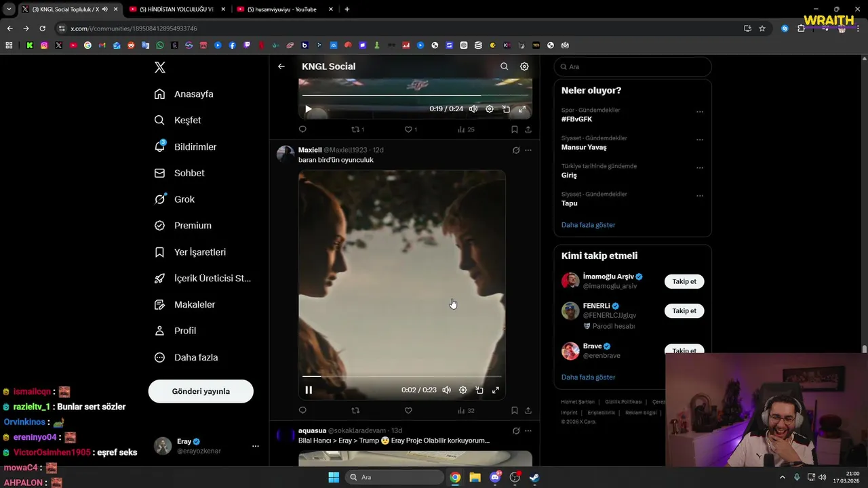Screen dimensions: 868x488
Task: Open File Explorer from taskbar
Action: tap(475, 477)
